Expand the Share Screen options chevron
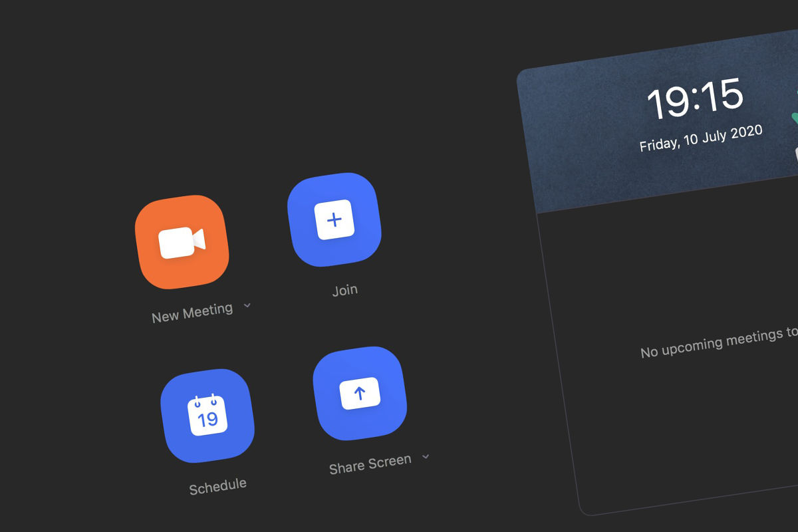Screen dimensions: 798x532 tap(426, 456)
